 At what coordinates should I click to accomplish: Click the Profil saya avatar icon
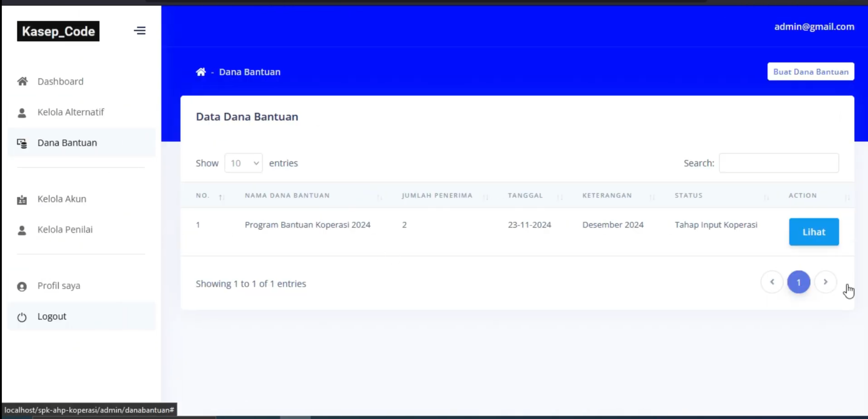pos(22,286)
